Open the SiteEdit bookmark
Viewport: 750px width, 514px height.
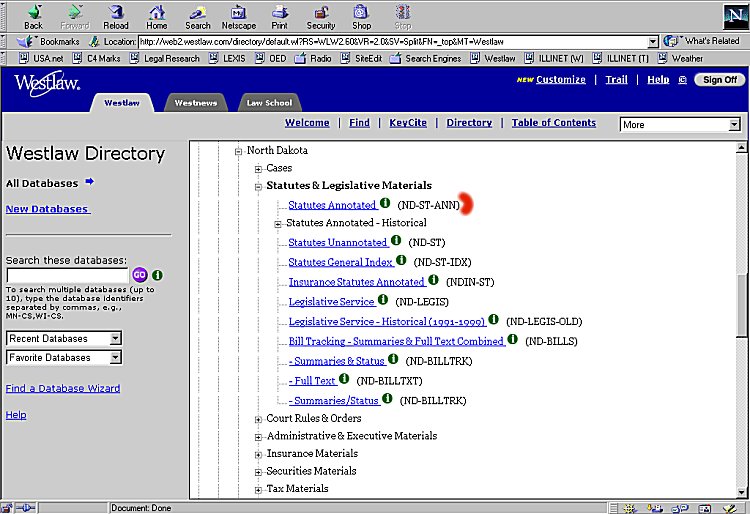(362, 58)
